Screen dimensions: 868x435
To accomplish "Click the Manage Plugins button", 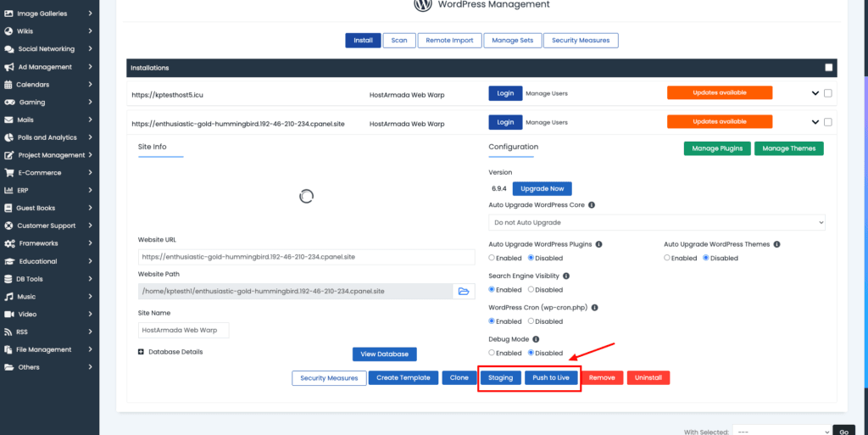I will (717, 148).
